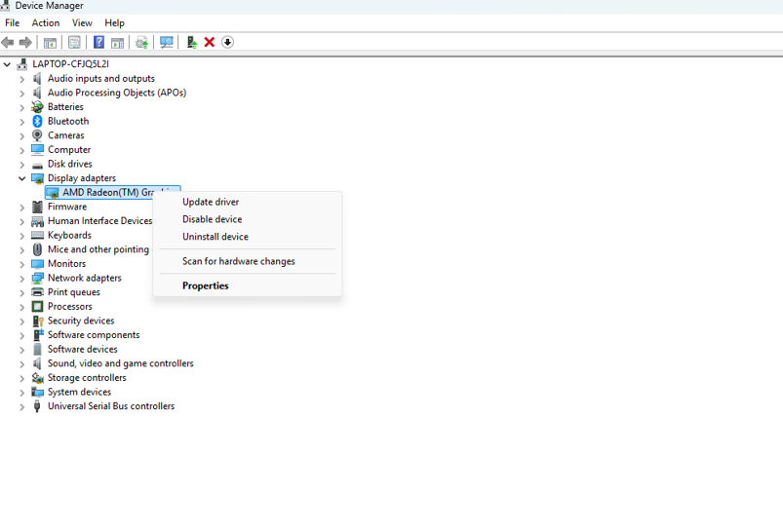Screen dimensions: 783x532
Task: Open the Action menu
Action: 45,22
